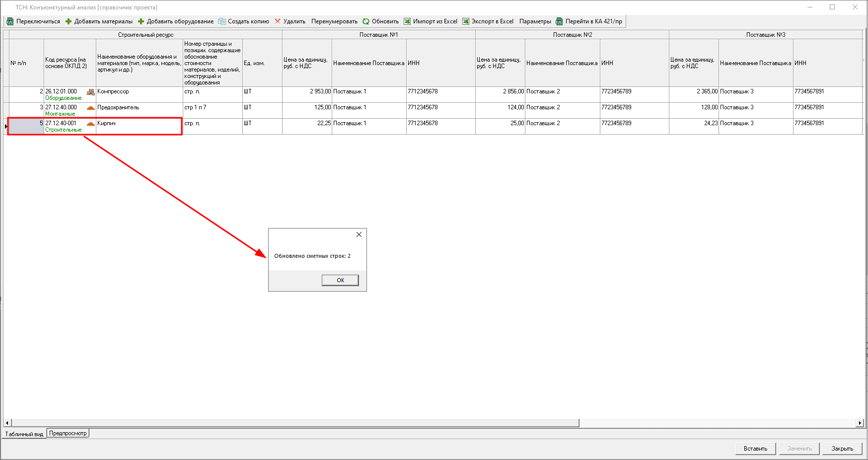The image size is (868, 460).
Task: Confirm the dialog with OK
Action: [x=340, y=280]
